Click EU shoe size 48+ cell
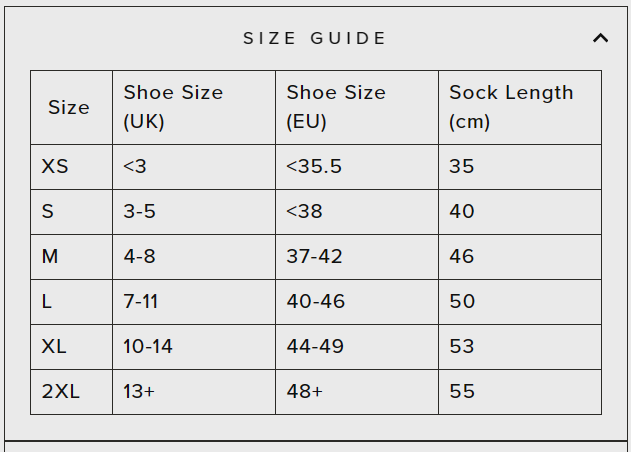 click(x=304, y=391)
